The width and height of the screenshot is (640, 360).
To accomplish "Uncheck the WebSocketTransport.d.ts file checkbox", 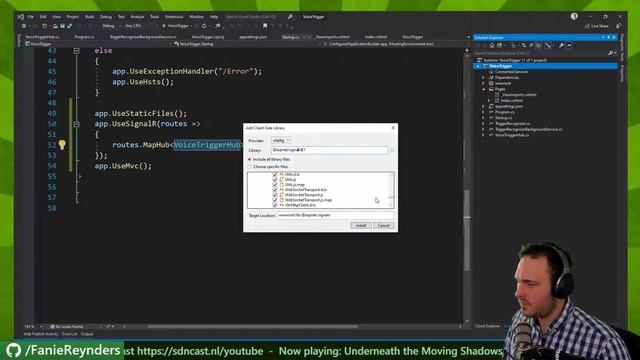I will (x=275, y=190).
